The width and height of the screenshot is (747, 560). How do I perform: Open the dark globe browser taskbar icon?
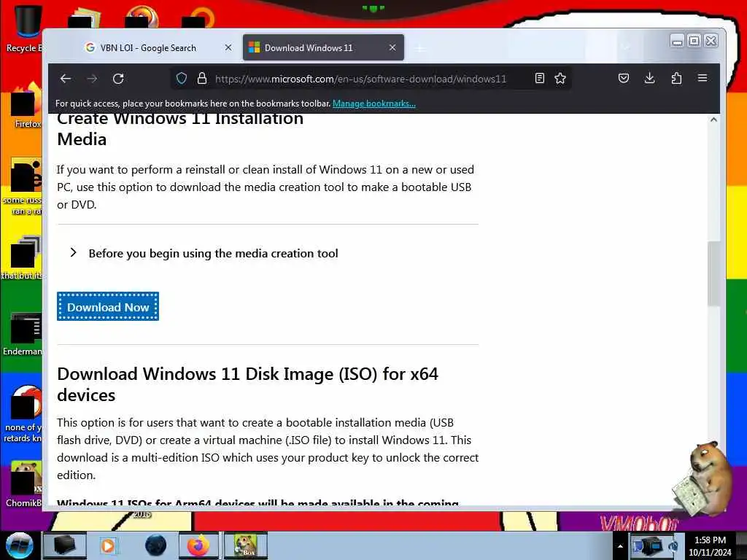(156, 545)
